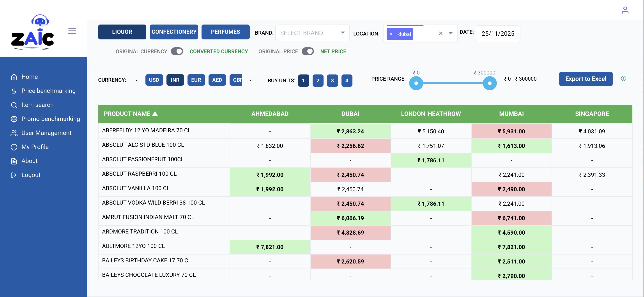This screenshot has width=644, height=297.
Task: Click the User Management people icon
Action: [14, 133]
